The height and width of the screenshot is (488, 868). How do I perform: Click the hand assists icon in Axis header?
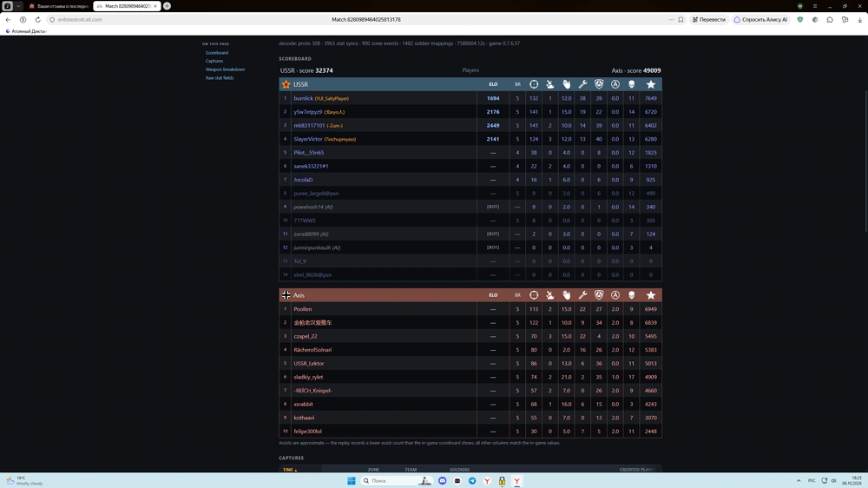[566, 295]
